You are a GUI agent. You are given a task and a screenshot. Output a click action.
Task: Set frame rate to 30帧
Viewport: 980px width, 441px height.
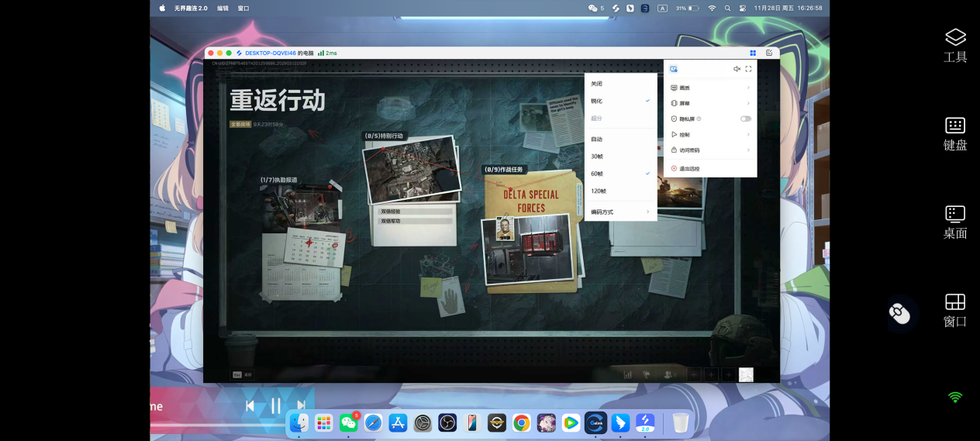pos(620,157)
